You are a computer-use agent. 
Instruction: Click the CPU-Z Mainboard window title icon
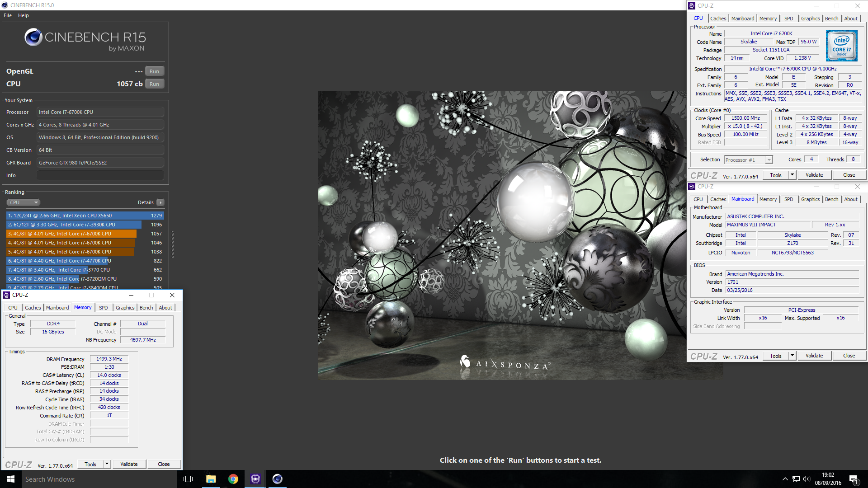point(692,187)
